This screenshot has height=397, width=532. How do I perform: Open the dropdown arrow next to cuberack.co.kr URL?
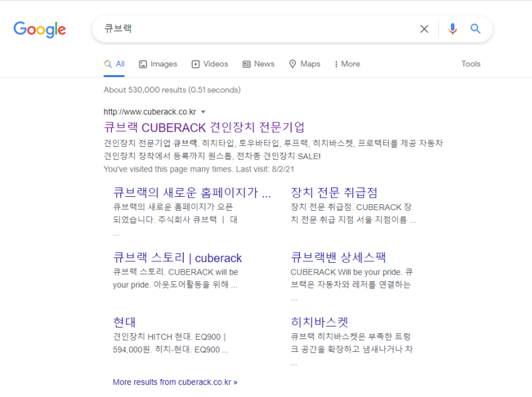(203, 112)
